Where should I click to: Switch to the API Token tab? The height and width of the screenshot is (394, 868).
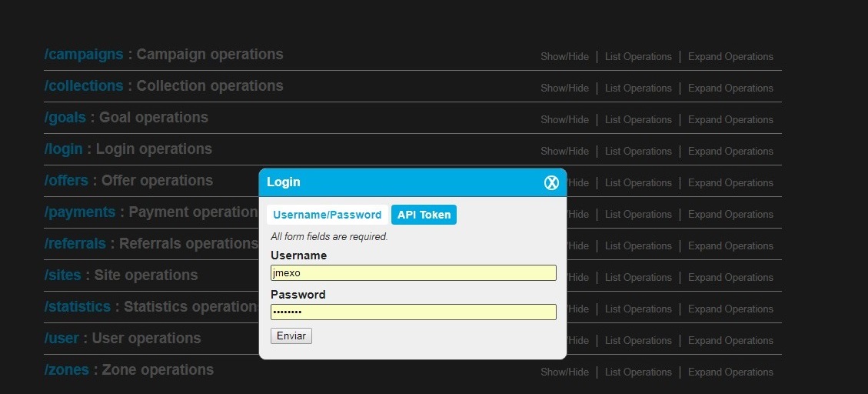tap(424, 215)
